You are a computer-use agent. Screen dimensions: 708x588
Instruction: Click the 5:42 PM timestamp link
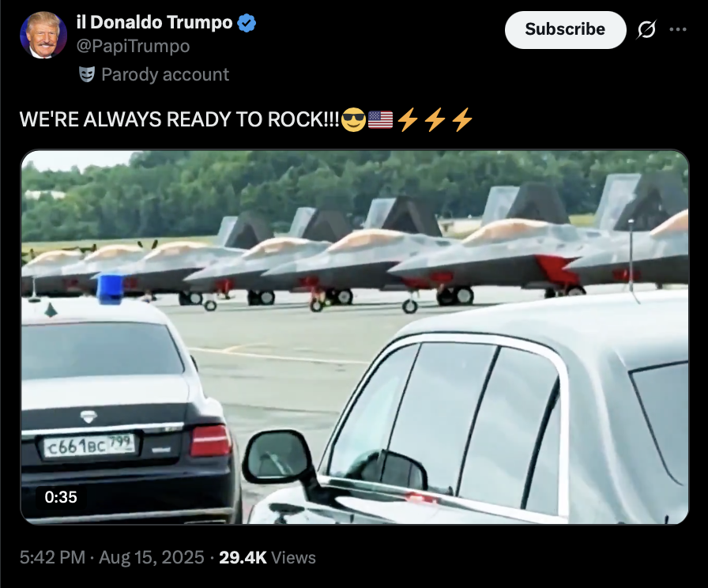pos(52,557)
